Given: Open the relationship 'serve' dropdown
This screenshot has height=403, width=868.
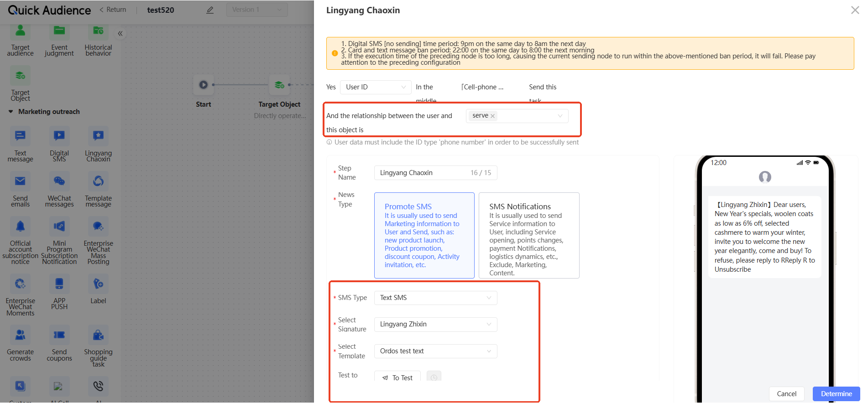Looking at the screenshot, I should [x=517, y=116].
